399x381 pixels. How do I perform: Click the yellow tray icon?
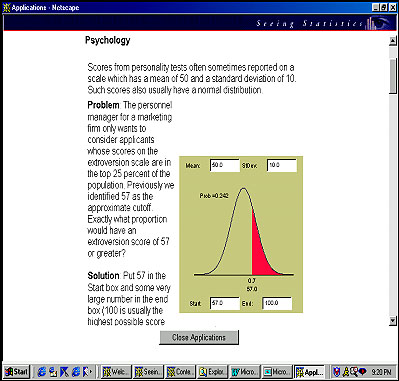346,372
